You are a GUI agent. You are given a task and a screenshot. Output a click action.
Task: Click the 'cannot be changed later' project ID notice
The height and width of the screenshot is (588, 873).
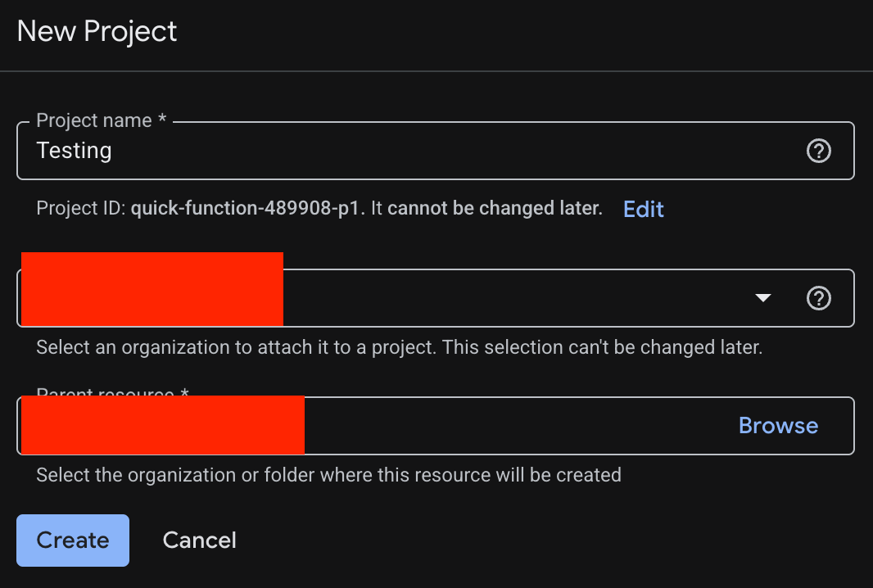pos(495,208)
